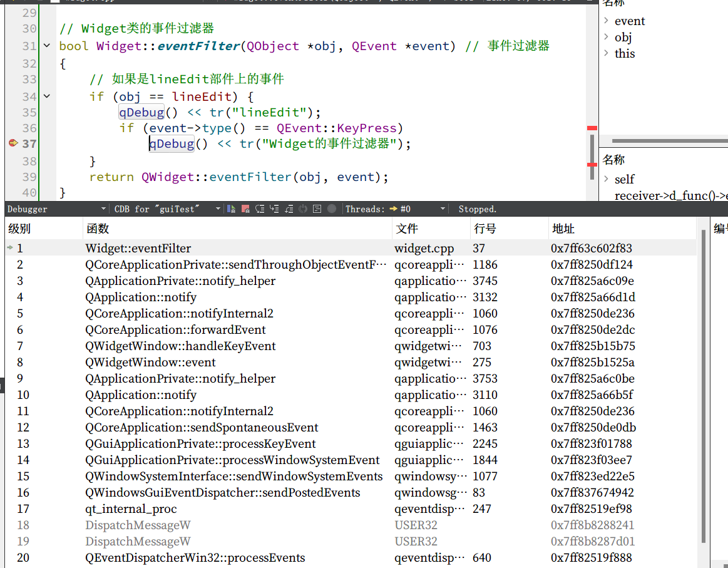Click the Restart debugging session icon

[303, 209]
